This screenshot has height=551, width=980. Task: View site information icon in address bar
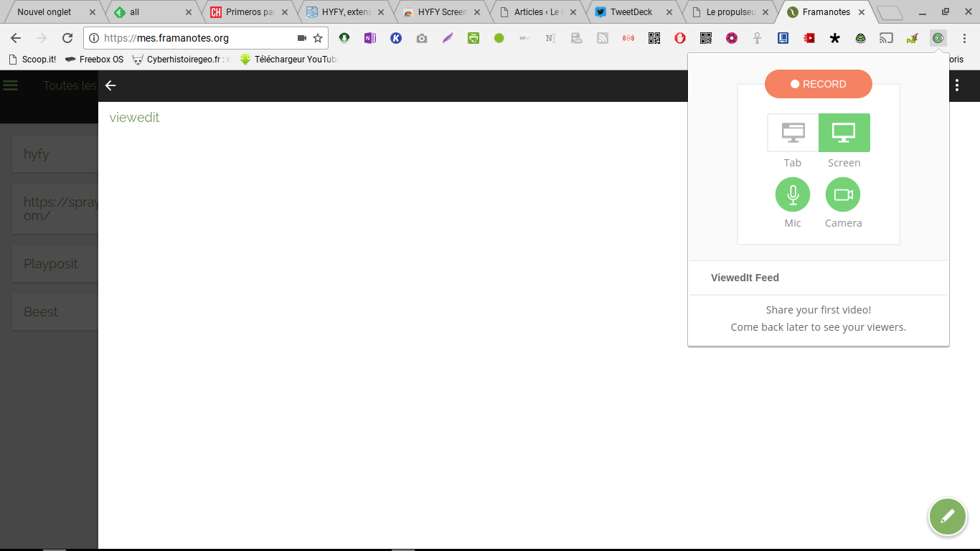(95, 38)
